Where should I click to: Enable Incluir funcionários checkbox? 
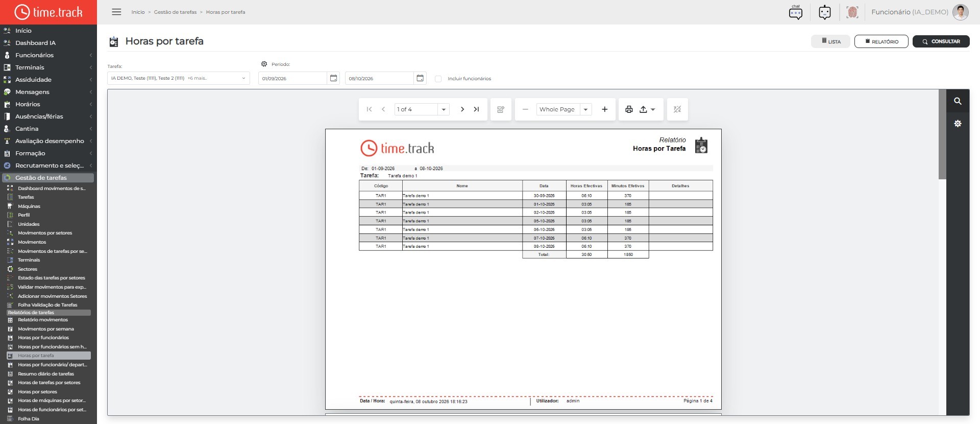pos(438,79)
